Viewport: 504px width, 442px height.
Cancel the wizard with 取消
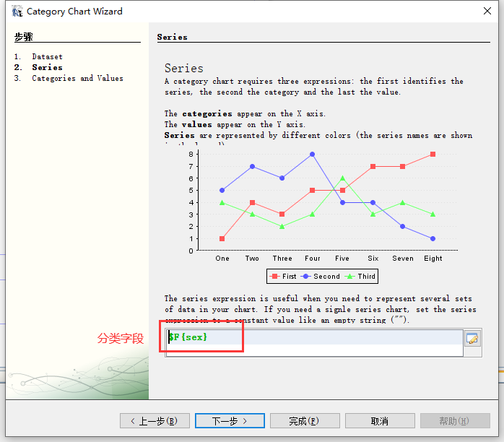click(380, 421)
